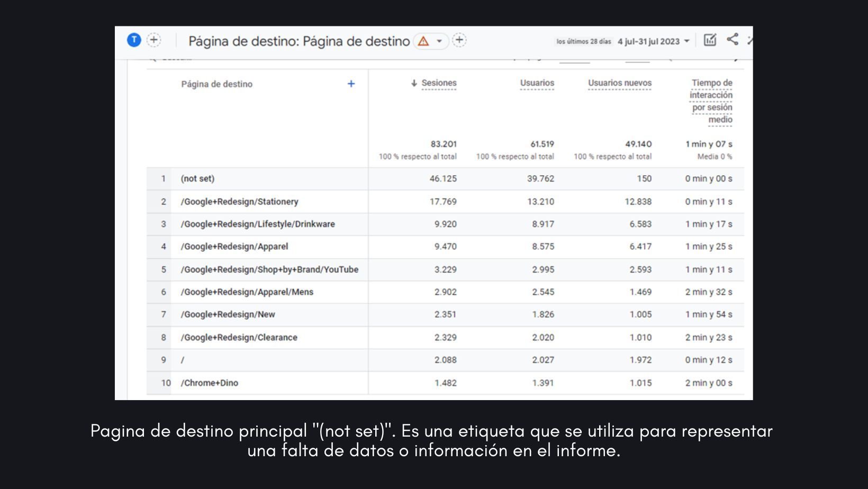Click the /Google+Redesign/Clearance row
The height and width of the screenshot is (489, 868).
[x=239, y=338]
